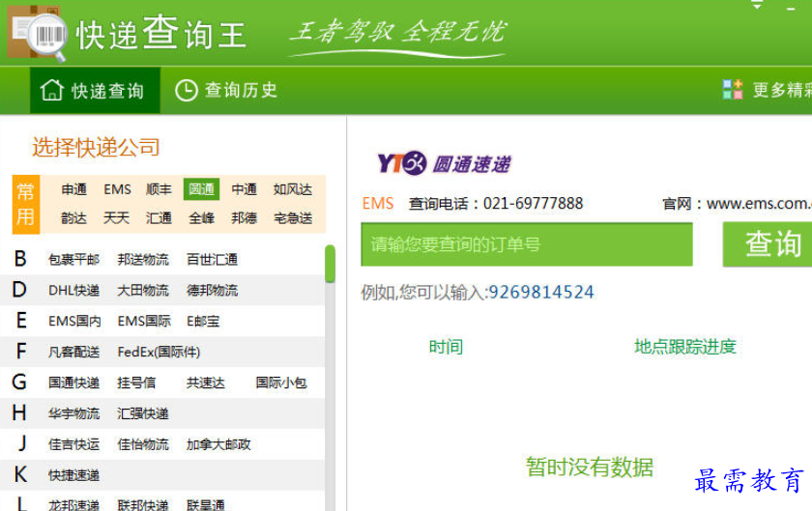Open the top-right dropdown arrow menu
This screenshot has width=812, height=511.
757,6
